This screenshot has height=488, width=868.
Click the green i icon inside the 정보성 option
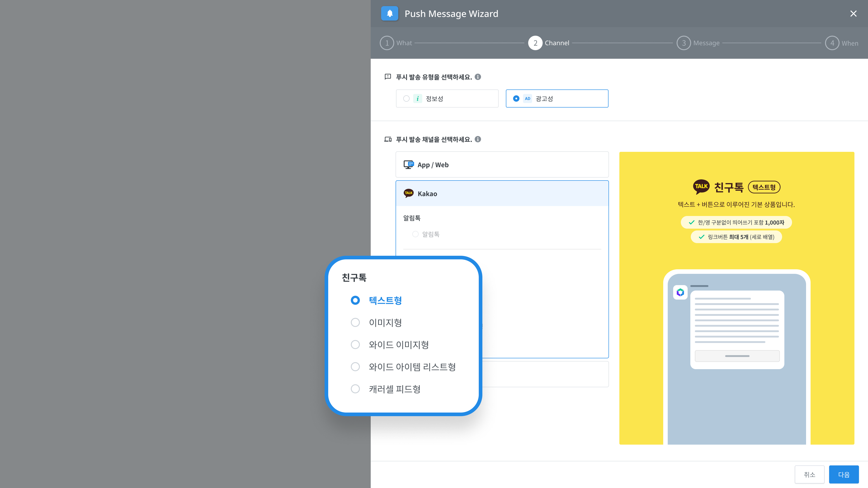(x=418, y=98)
